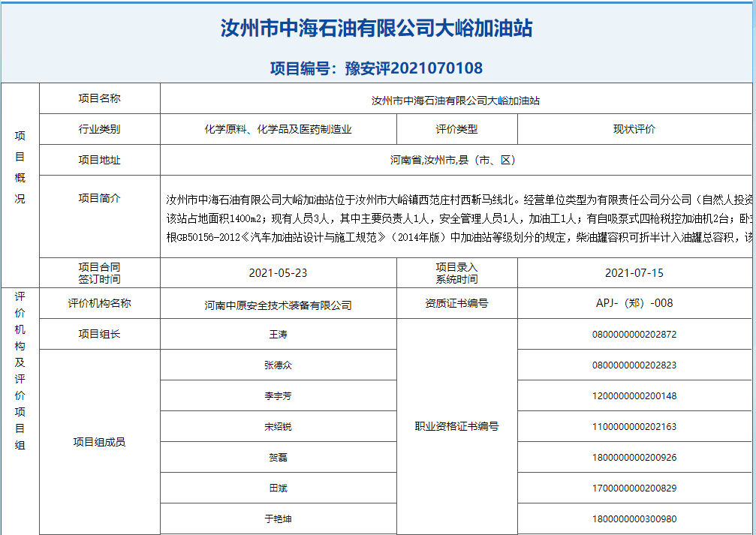Select the system entry date 2021-07-15
Viewport: 756px width, 535px height.
634,273
